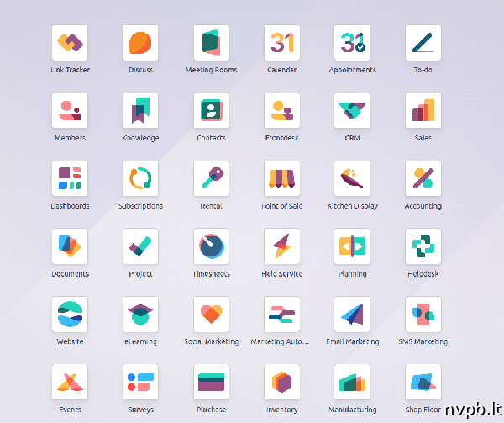This screenshot has height=423, width=504.
Task: Click the Timesheets app icon
Action: click(x=212, y=246)
